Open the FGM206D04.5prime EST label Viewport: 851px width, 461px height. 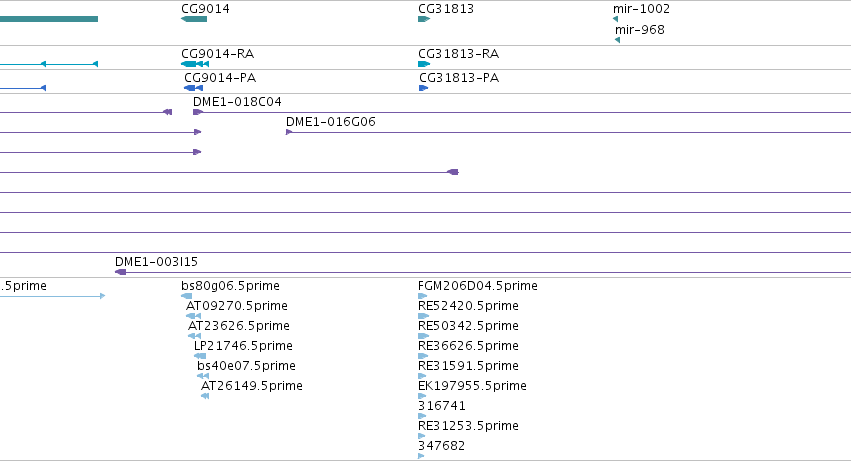tap(478, 286)
